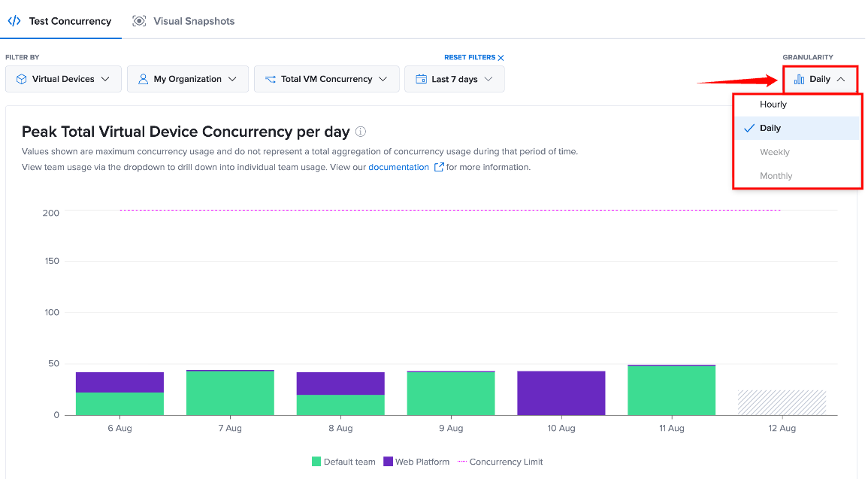
Task: Click the person icon in My Organization filter
Action: coord(143,79)
